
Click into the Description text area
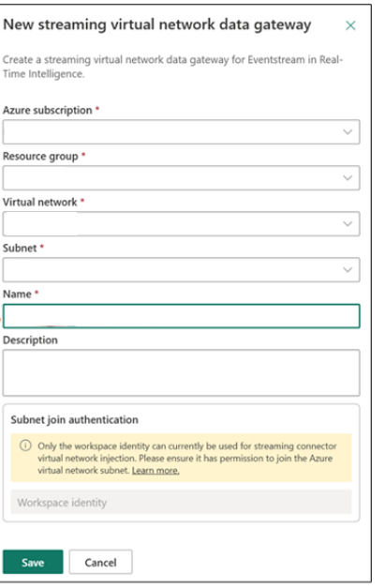pyautogui.click(x=182, y=372)
